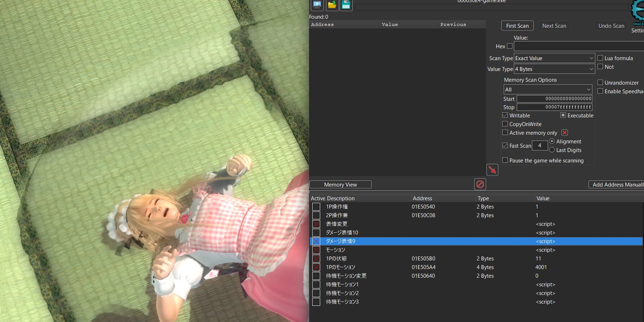Click the red arrow add-to-address-list icon
Screen dimensions: 644x322
point(492,170)
